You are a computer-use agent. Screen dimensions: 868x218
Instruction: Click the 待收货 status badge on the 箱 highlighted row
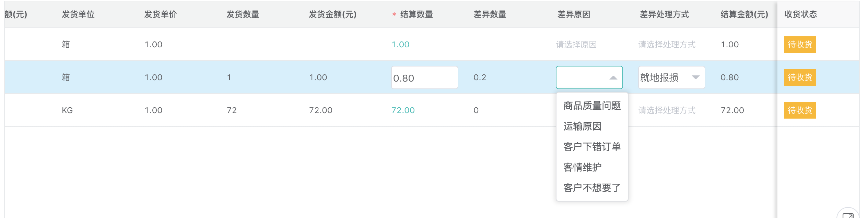(800, 77)
